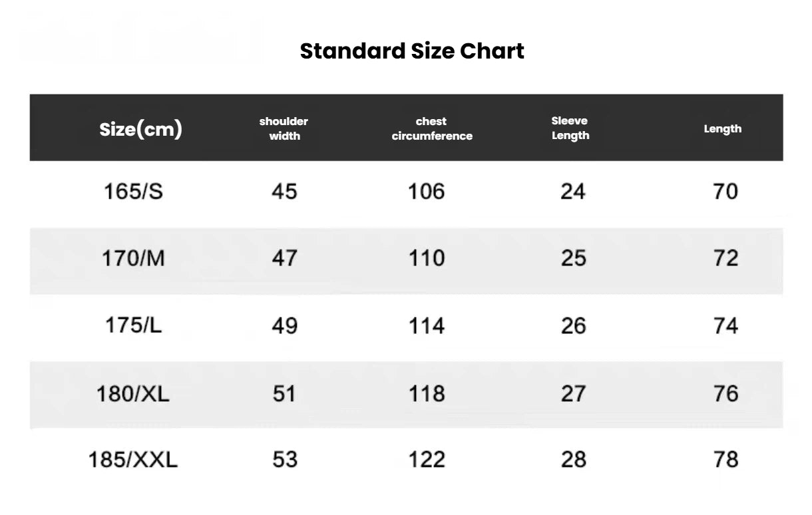Click length value 70
This screenshot has height=515, width=812.
point(725,192)
